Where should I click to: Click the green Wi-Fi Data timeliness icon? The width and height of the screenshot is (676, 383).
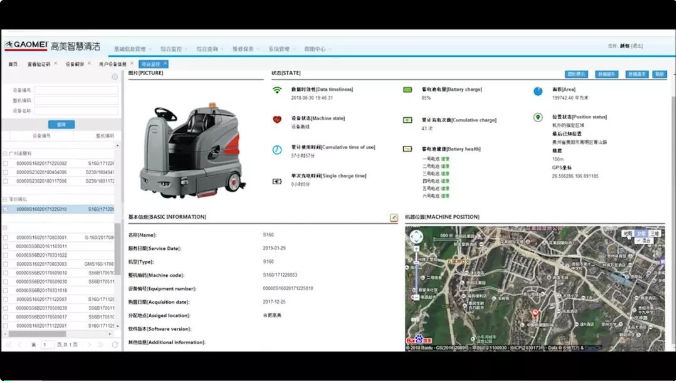[277, 90]
